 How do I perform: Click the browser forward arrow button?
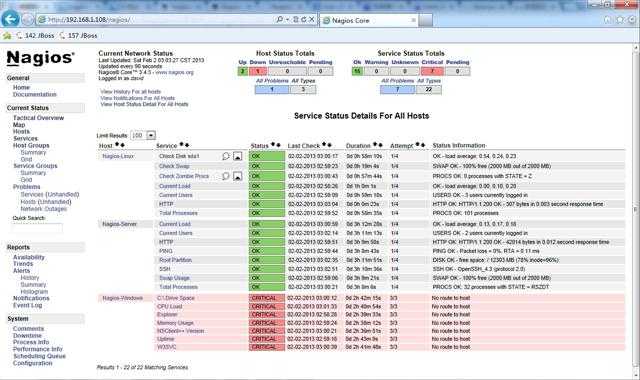[28, 20]
